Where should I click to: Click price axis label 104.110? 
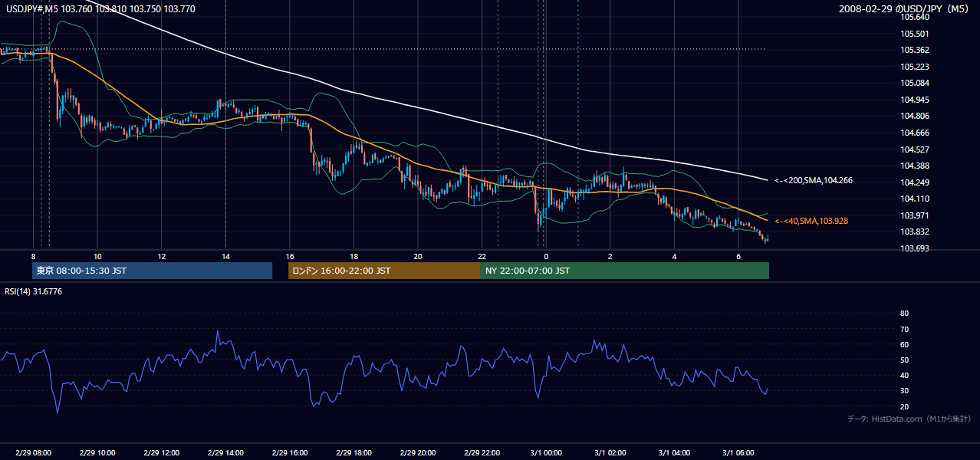click(915, 199)
